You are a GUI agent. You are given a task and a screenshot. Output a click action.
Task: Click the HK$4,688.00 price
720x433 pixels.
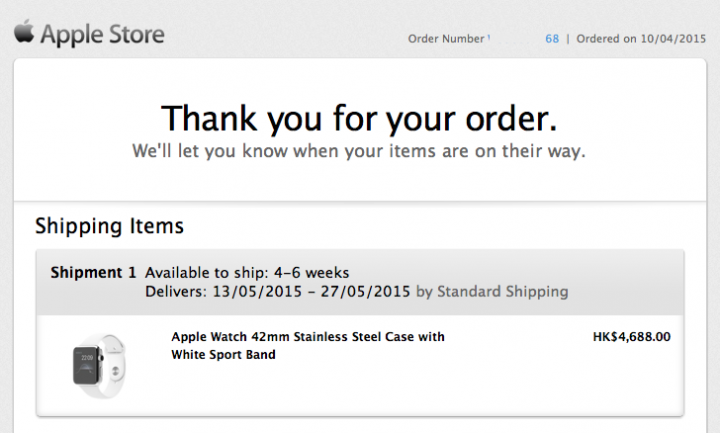pos(631,337)
